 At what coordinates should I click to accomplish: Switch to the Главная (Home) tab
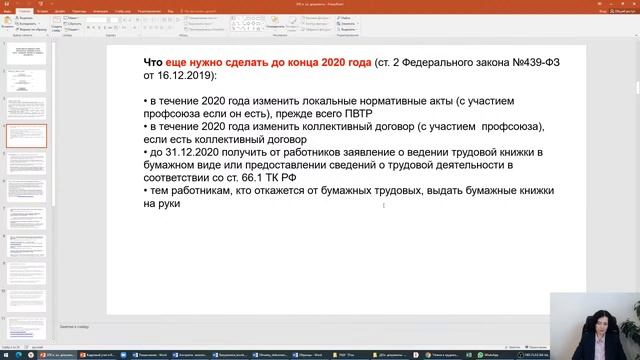(x=24, y=11)
